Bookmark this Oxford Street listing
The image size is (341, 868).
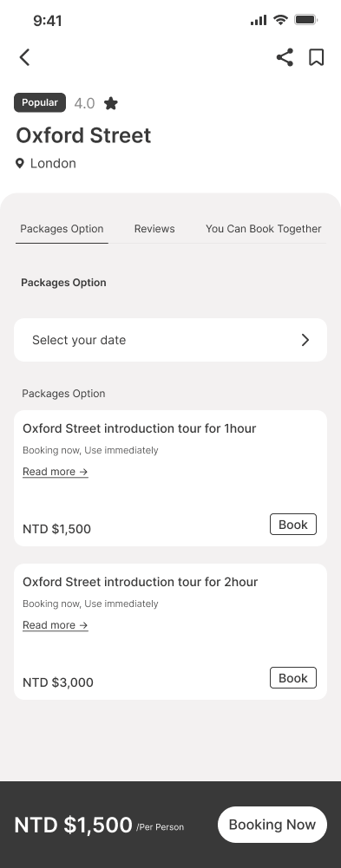[x=316, y=57]
